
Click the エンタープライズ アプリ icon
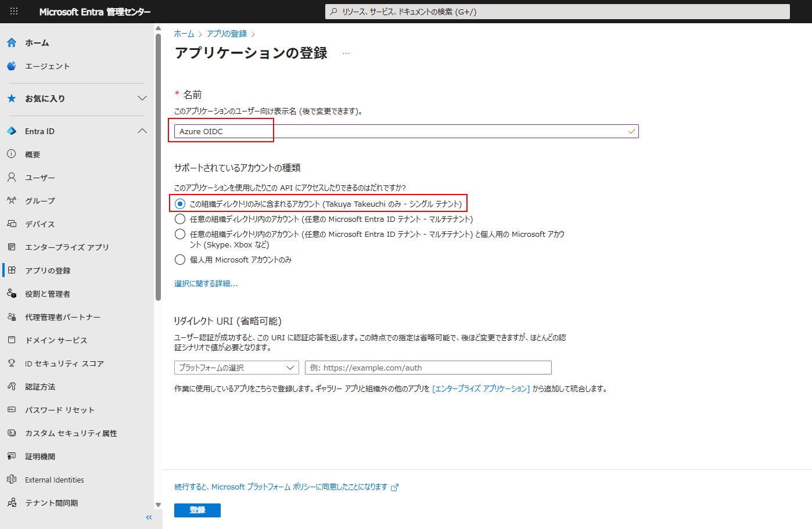(12, 247)
